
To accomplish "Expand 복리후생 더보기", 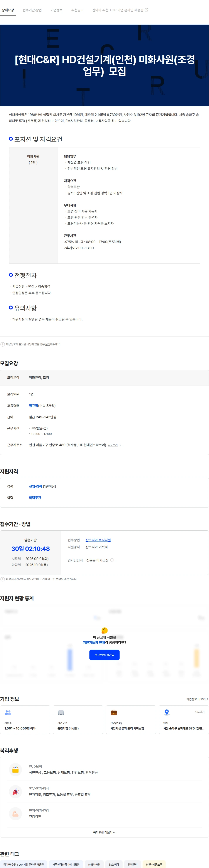I will tap(104, 832).
